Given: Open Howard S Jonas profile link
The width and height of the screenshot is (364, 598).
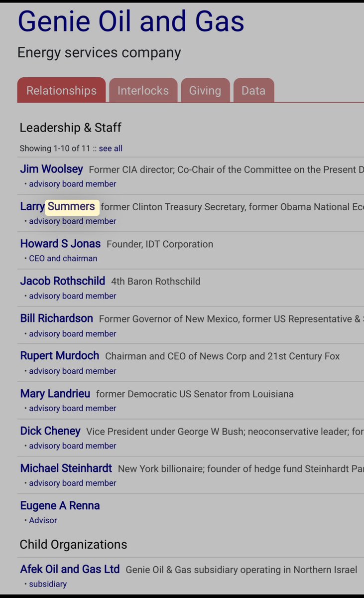Looking at the screenshot, I should pyautogui.click(x=60, y=244).
